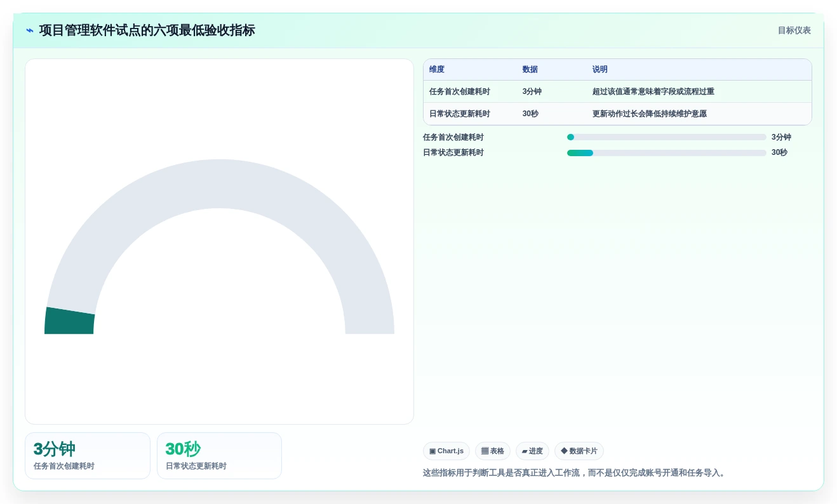Click the table value 3分钟
Image resolution: width=837 pixels, height=504 pixels.
coord(532,91)
